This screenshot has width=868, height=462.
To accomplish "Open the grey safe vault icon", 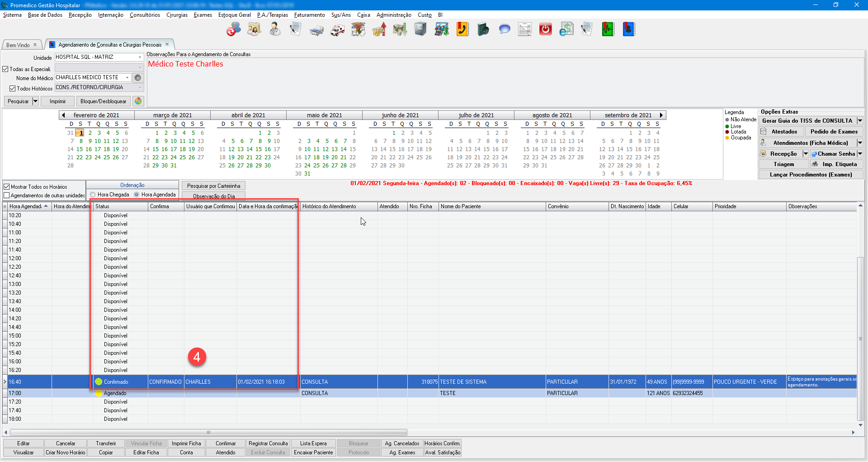I will [420, 30].
